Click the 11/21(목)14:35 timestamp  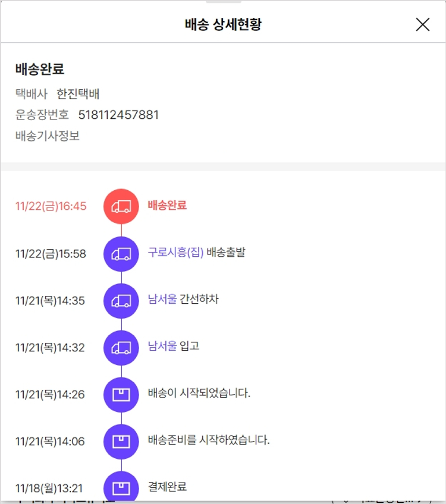[50, 301]
